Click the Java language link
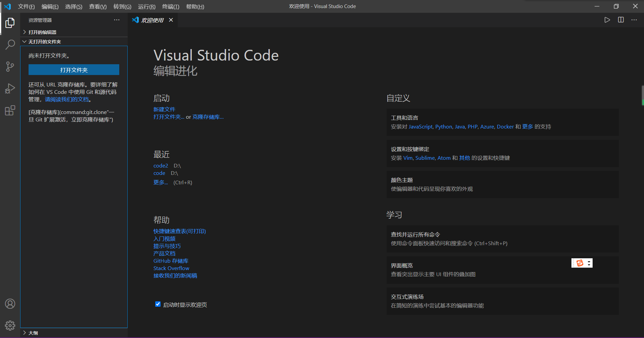The height and width of the screenshot is (338, 644). [460, 126]
